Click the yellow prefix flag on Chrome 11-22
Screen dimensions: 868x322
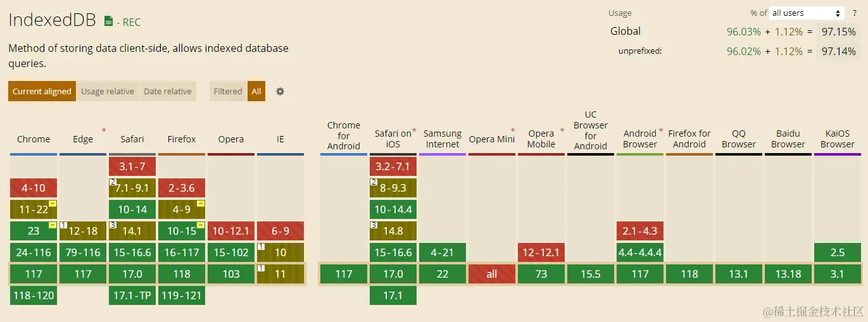53,204
